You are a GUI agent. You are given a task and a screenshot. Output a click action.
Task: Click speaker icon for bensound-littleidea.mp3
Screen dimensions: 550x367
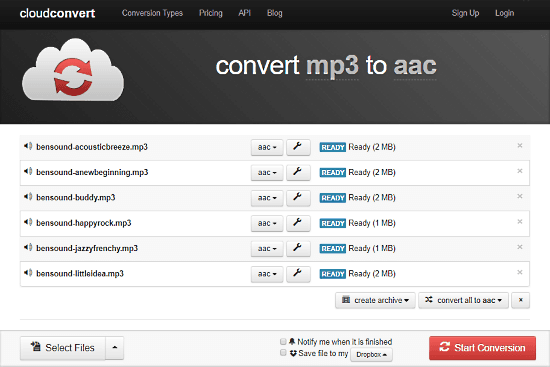pyautogui.click(x=28, y=273)
